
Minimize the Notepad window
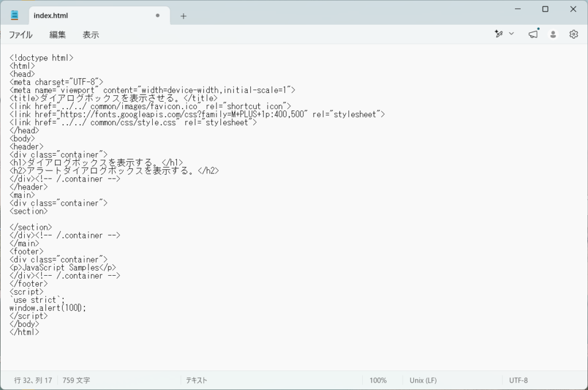(518, 9)
